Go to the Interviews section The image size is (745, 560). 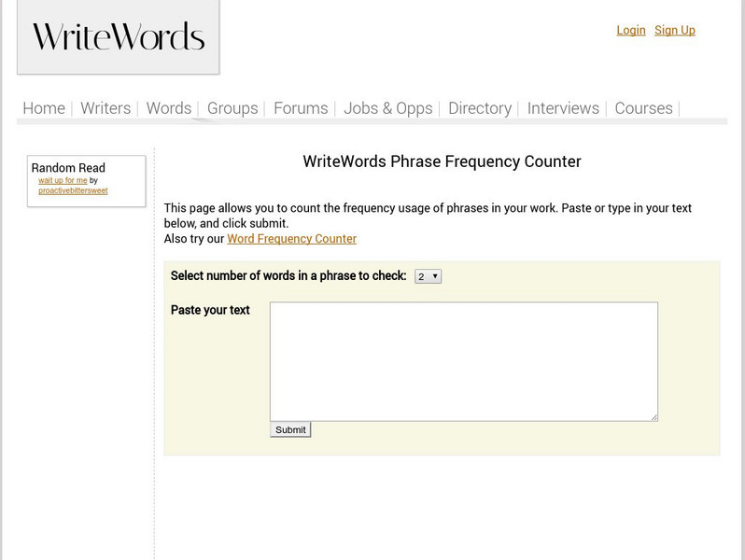point(563,108)
